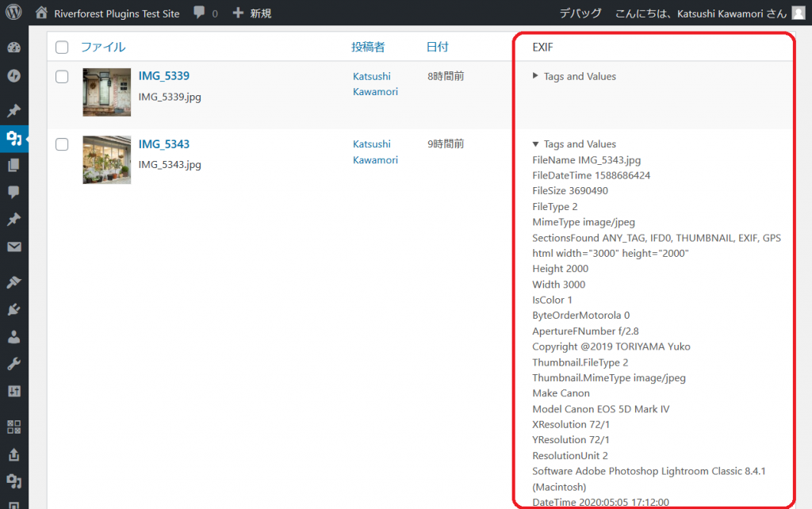Open the 新規 (New) menu in admin bar
This screenshot has height=509, width=812.
pos(251,13)
